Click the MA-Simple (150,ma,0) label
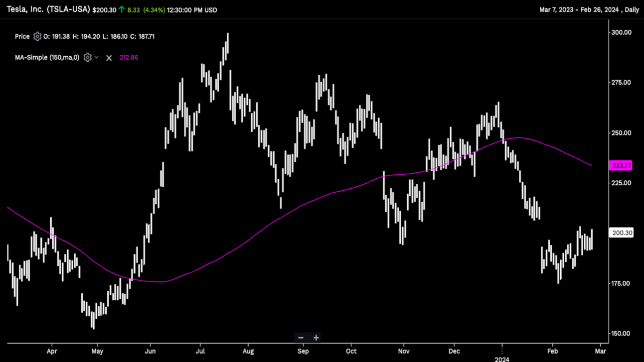This screenshot has width=644, height=362. tap(47, 57)
